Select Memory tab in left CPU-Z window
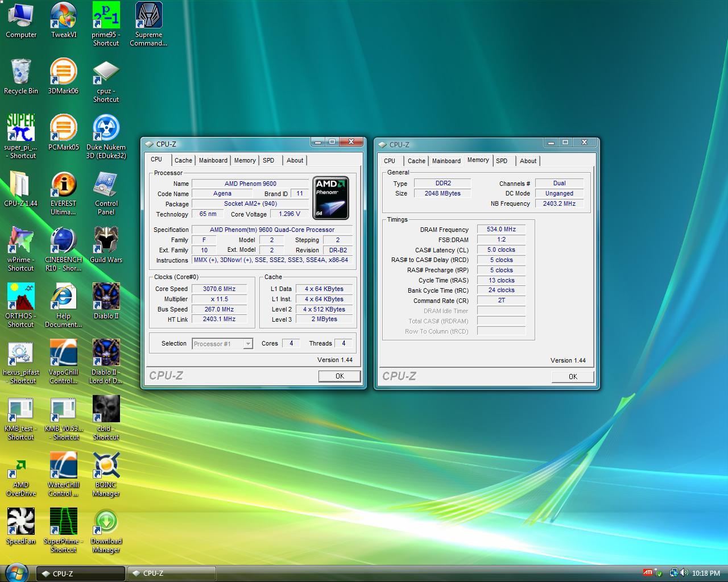This screenshot has width=728, height=582. 245,160
